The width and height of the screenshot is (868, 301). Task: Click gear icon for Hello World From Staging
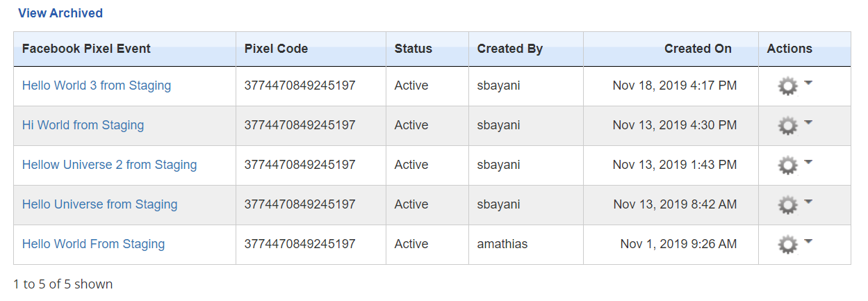pos(787,245)
